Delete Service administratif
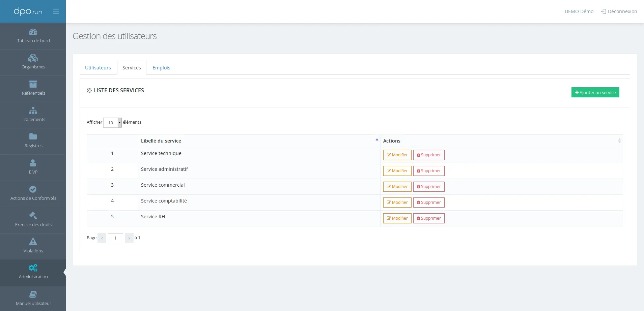 pos(429,171)
